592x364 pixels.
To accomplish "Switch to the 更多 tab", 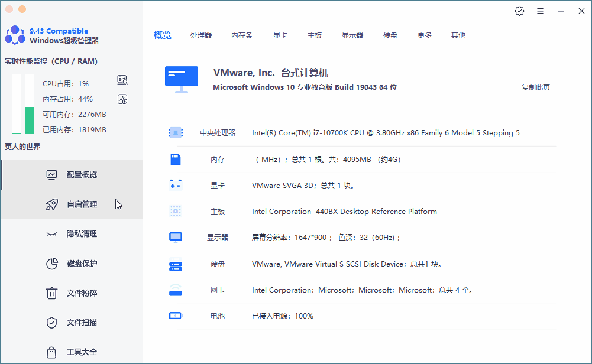I will 423,35.
